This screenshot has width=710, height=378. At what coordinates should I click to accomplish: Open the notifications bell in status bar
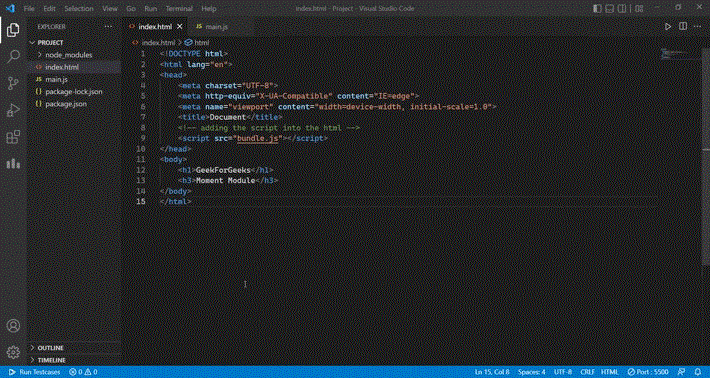pos(697,372)
